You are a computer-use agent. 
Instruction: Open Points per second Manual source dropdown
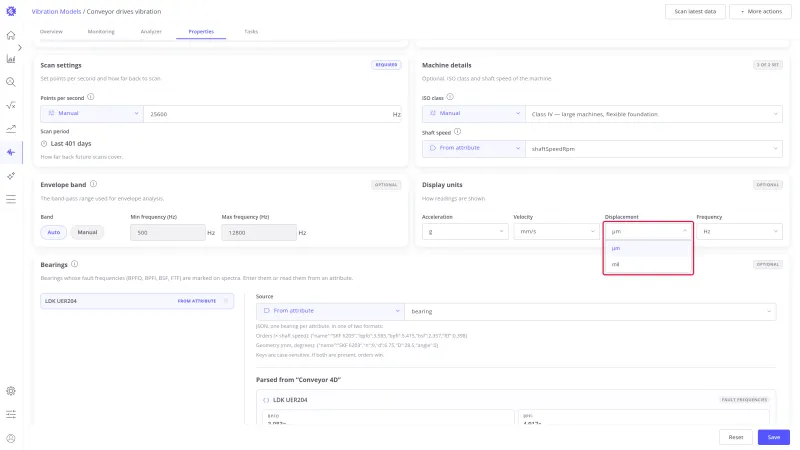(92, 114)
